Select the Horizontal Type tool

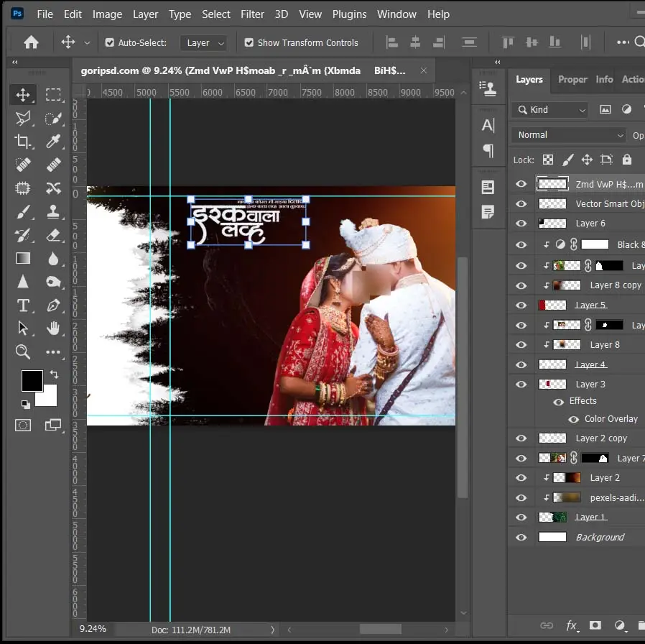point(23,305)
